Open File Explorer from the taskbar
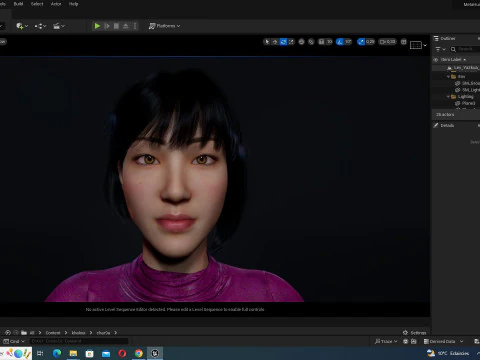This screenshot has width=480, height=360. [73, 353]
